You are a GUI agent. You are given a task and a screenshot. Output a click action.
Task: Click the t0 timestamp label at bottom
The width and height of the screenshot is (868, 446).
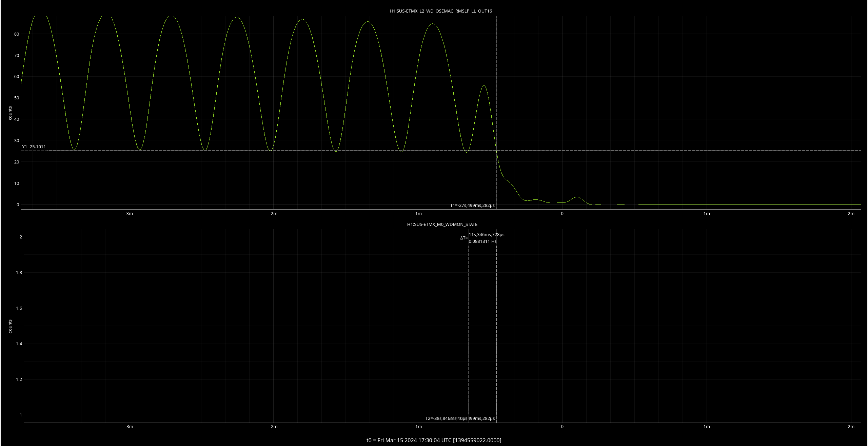(434, 440)
